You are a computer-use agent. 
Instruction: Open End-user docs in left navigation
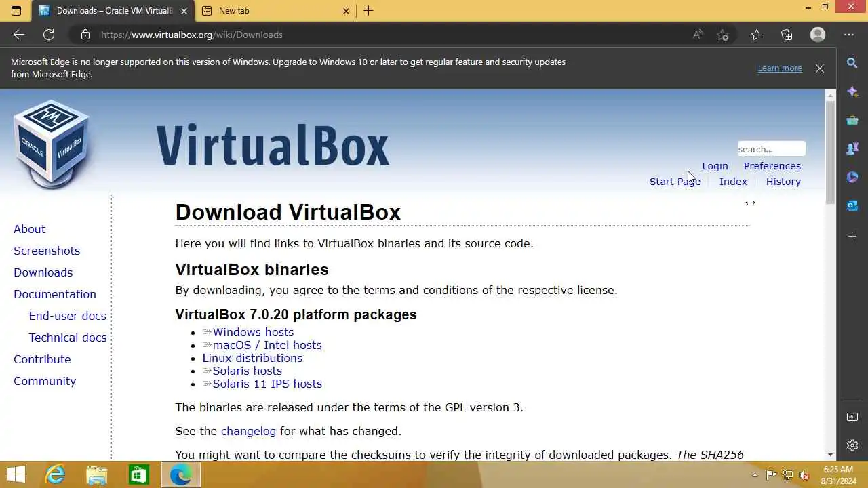point(67,316)
